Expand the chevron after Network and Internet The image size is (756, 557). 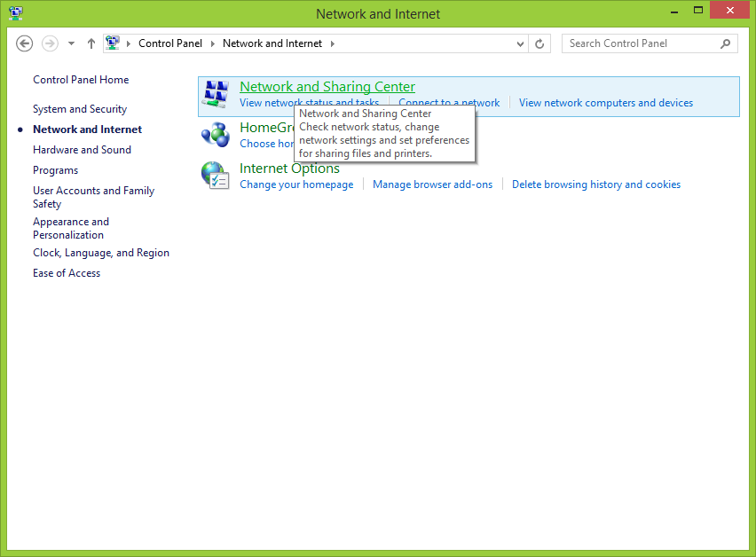pyautogui.click(x=332, y=43)
